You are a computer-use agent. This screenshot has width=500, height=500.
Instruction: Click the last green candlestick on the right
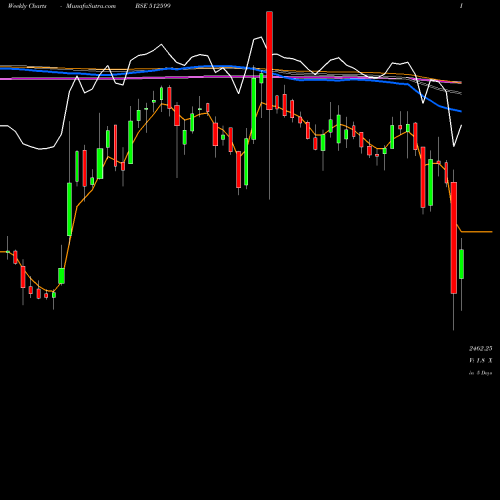(462, 264)
